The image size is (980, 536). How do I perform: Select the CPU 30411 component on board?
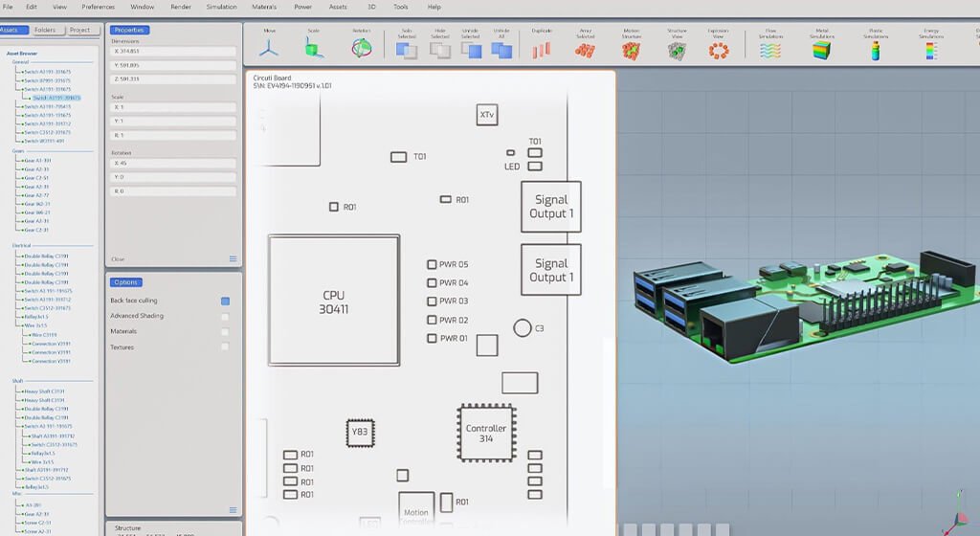(334, 301)
